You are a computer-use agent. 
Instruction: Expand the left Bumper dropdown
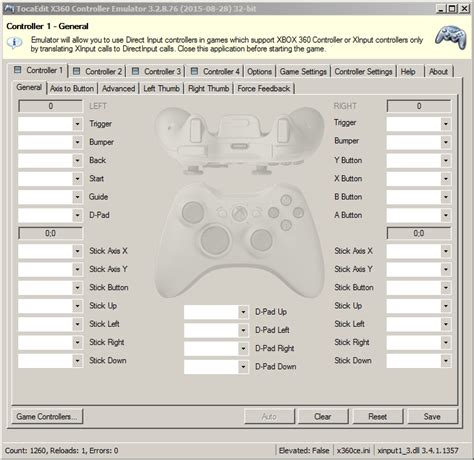click(x=77, y=142)
